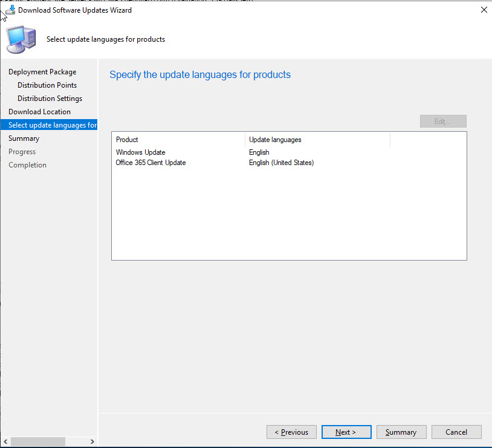The image size is (492, 448).
Task: Select the Windows Update product row
Action: pos(140,152)
